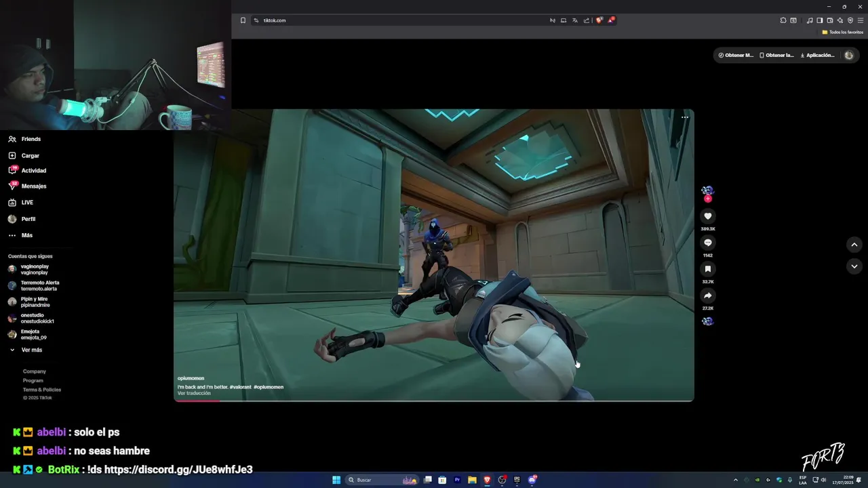Image resolution: width=868 pixels, height=488 pixels.
Task: Open Windows Start button
Action: (336, 480)
